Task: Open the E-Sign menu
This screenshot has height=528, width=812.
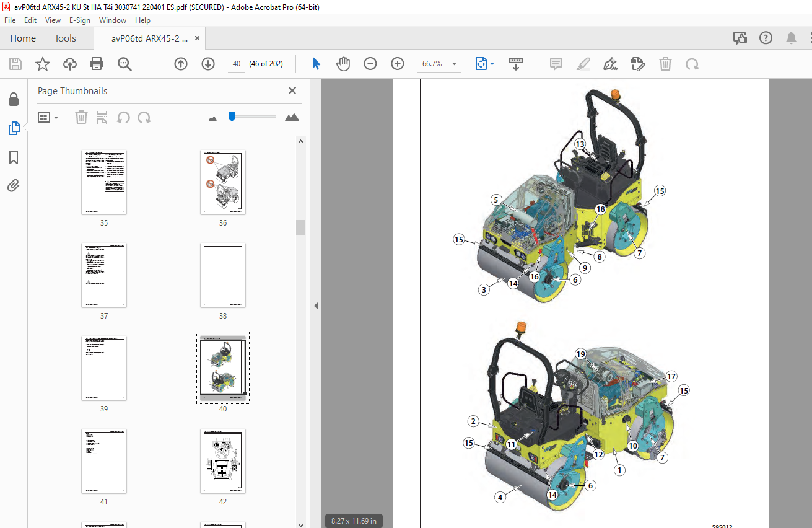Action: point(80,20)
